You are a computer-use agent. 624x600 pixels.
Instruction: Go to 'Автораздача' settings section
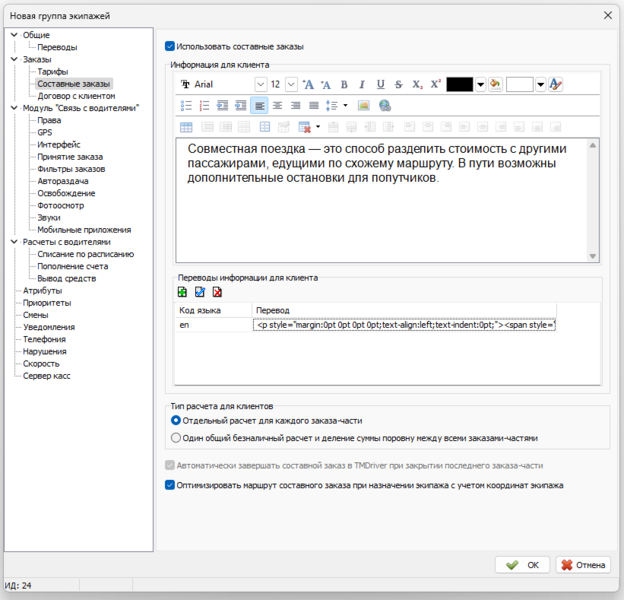click(x=62, y=181)
